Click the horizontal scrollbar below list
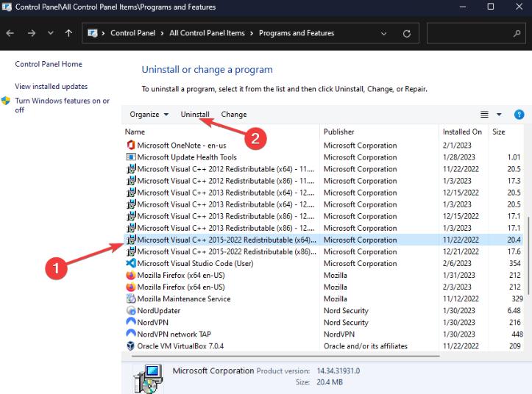532x394 pixels. (x=285, y=356)
